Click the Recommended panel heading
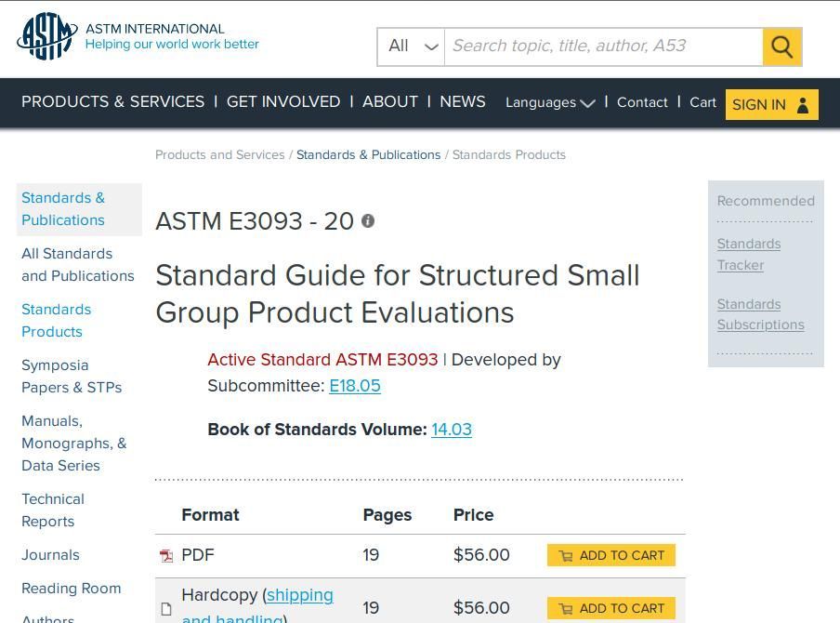 (x=766, y=201)
